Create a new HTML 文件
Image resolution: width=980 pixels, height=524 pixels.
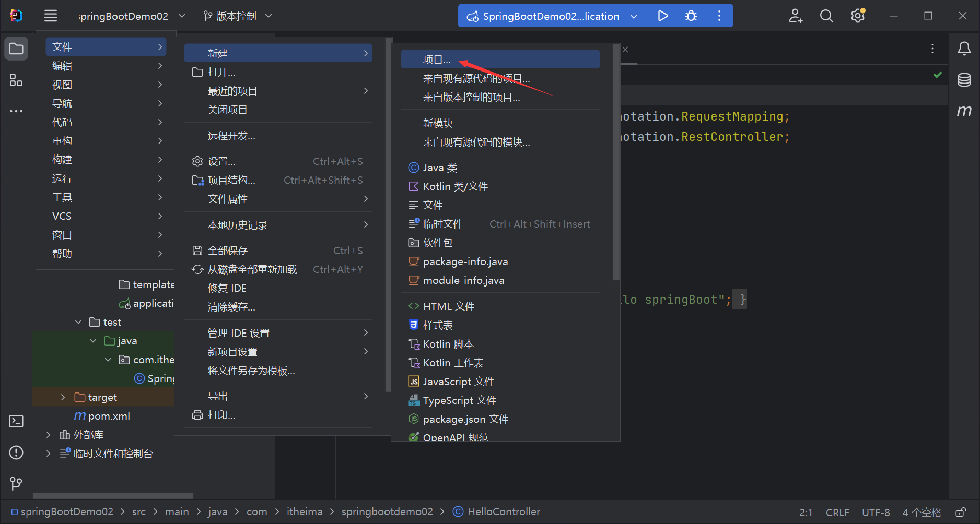(500, 306)
